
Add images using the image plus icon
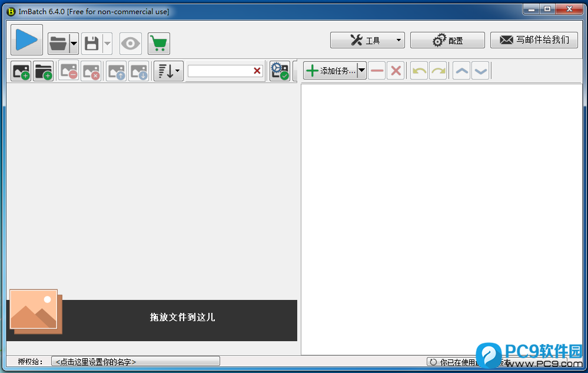(x=21, y=71)
